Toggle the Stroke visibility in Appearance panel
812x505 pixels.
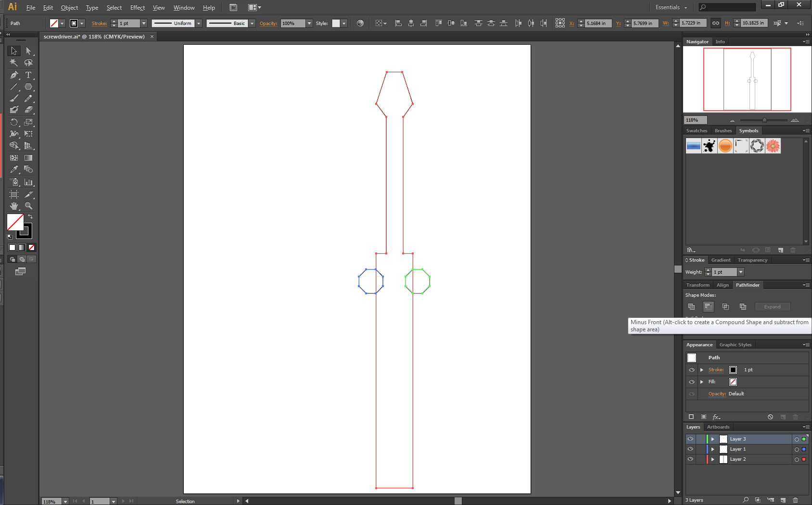691,370
